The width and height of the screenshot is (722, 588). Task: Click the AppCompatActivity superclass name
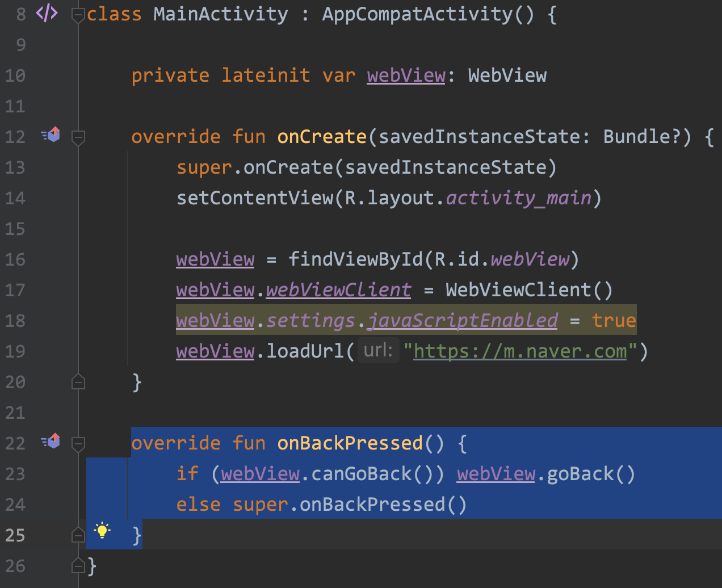point(417,14)
